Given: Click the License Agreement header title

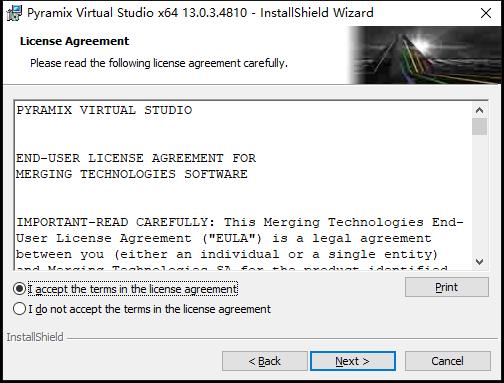Looking at the screenshot, I should click(74, 41).
